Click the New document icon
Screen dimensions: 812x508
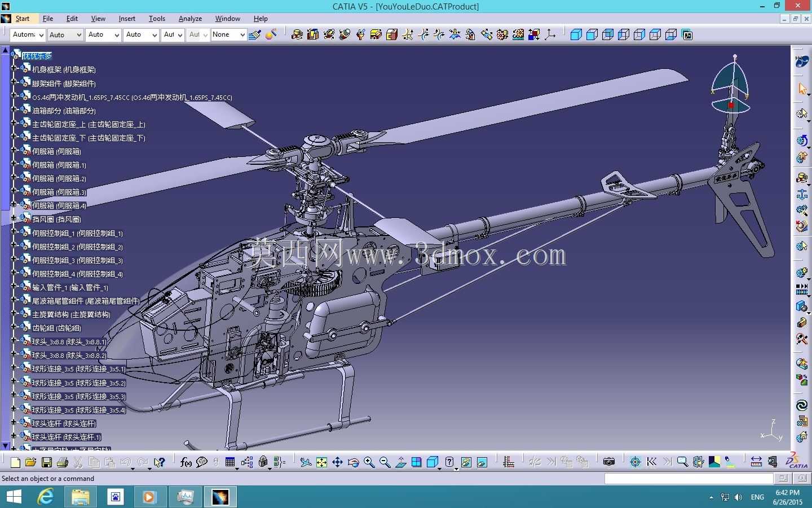point(15,462)
